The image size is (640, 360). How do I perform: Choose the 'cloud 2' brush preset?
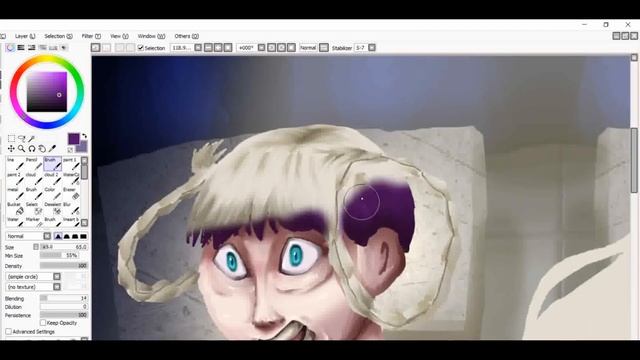point(52,178)
